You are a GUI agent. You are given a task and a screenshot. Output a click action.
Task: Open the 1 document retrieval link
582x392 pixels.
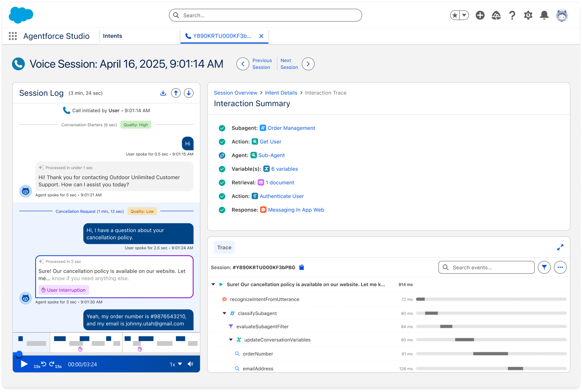[280, 183]
